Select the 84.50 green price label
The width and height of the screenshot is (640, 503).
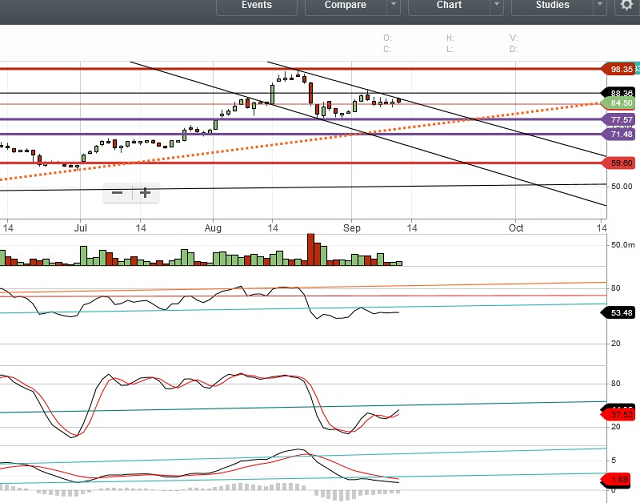pos(620,103)
